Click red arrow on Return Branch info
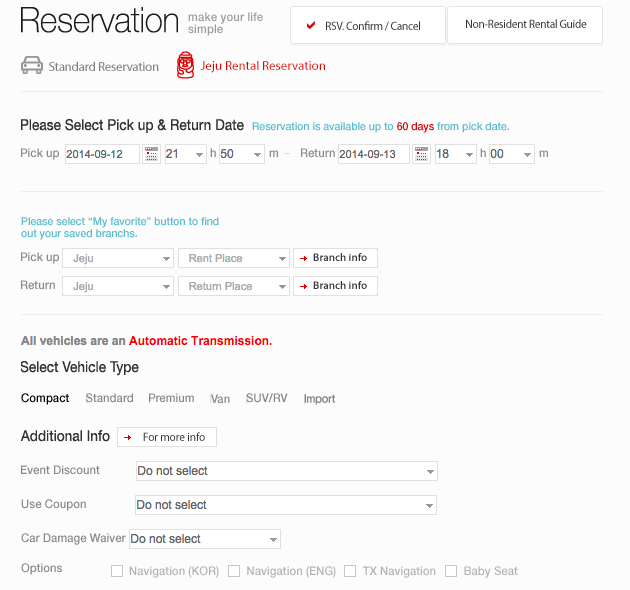The width and height of the screenshot is (630, 590). click(303, 286)
